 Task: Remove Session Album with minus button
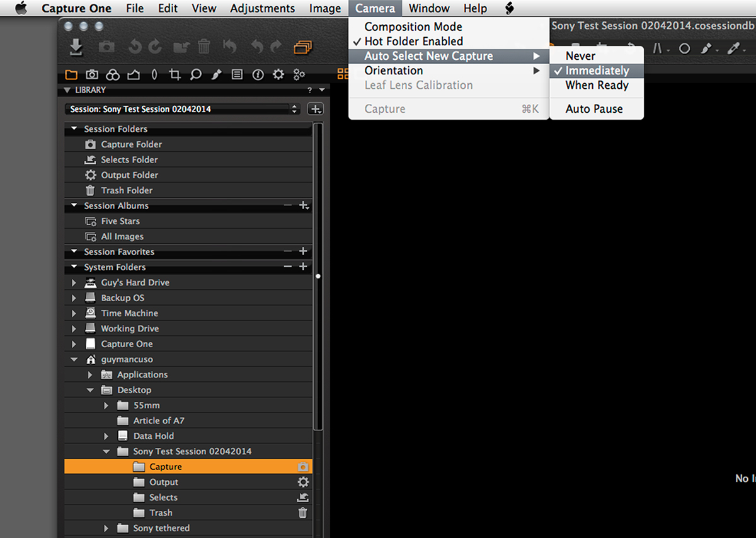point(287,206)
